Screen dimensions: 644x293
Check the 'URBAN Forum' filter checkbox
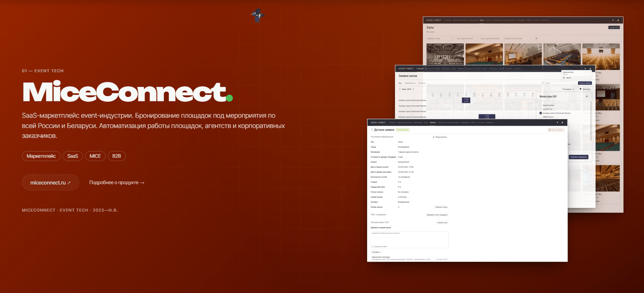[x=541, y=117]
